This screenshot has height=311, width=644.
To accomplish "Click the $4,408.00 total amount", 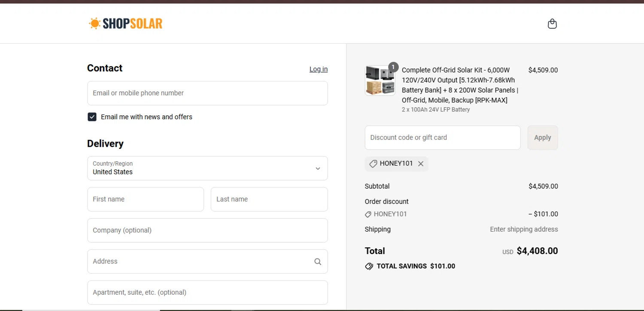I will point(537,251).
